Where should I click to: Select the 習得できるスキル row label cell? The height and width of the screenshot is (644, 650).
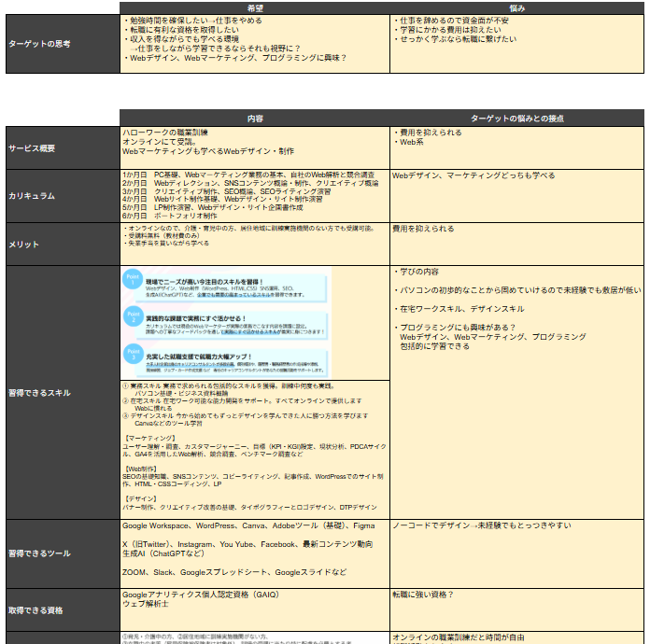click(62, 392)
